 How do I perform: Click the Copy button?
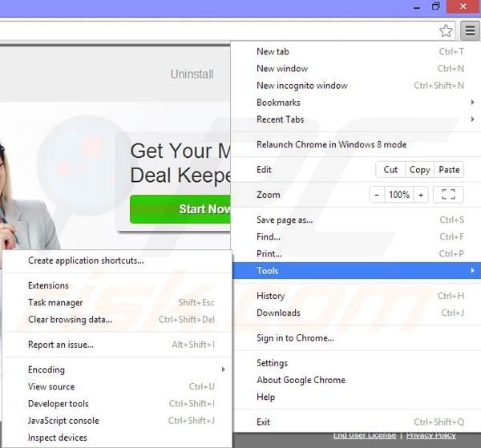click(419, 170)
